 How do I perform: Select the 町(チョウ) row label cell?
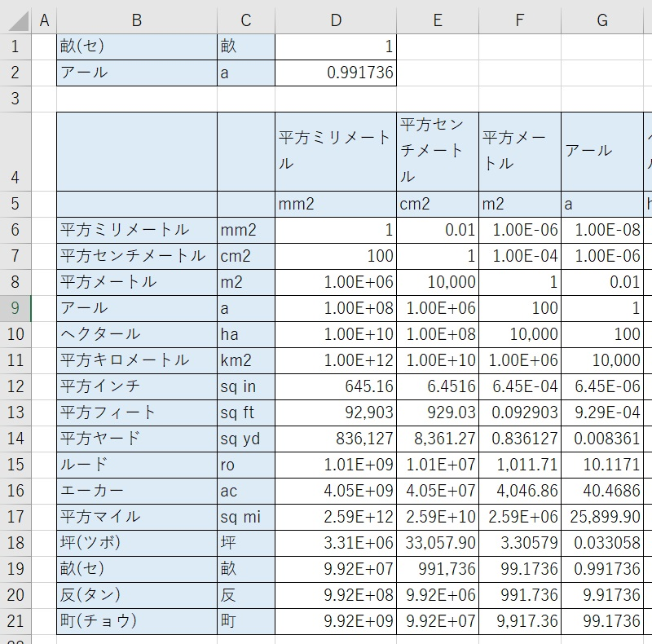pyautogui.click(x=136, y=621)
